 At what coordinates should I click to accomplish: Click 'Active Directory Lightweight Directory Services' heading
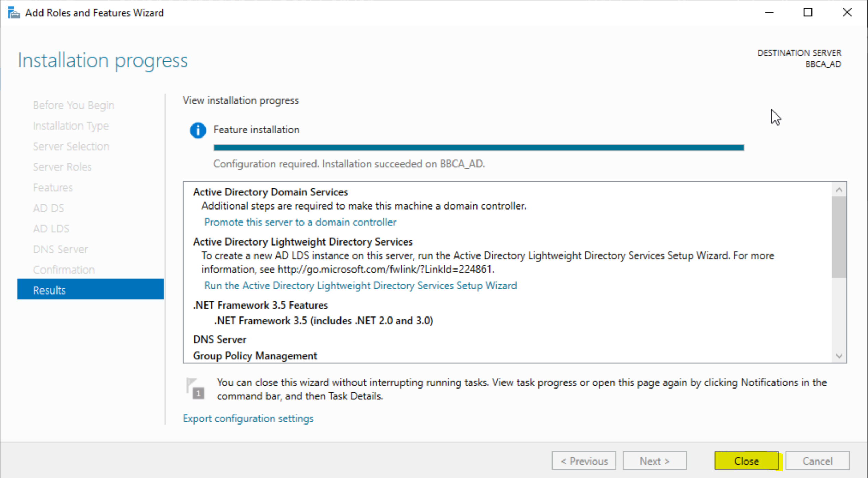303,242
